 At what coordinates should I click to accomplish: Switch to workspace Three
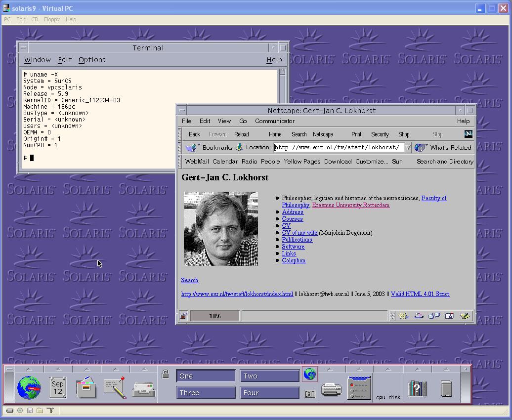[x=206, y=392]
